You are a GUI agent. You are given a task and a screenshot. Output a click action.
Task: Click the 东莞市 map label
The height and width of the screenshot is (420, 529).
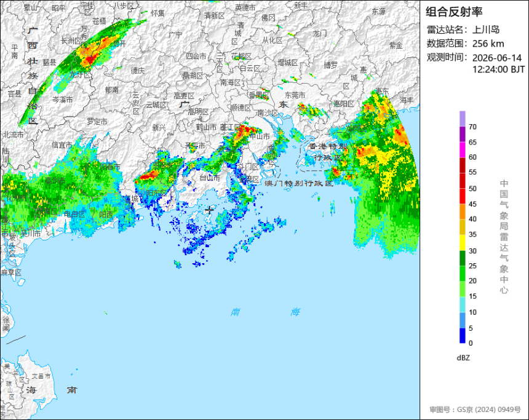tap(295, 95)
